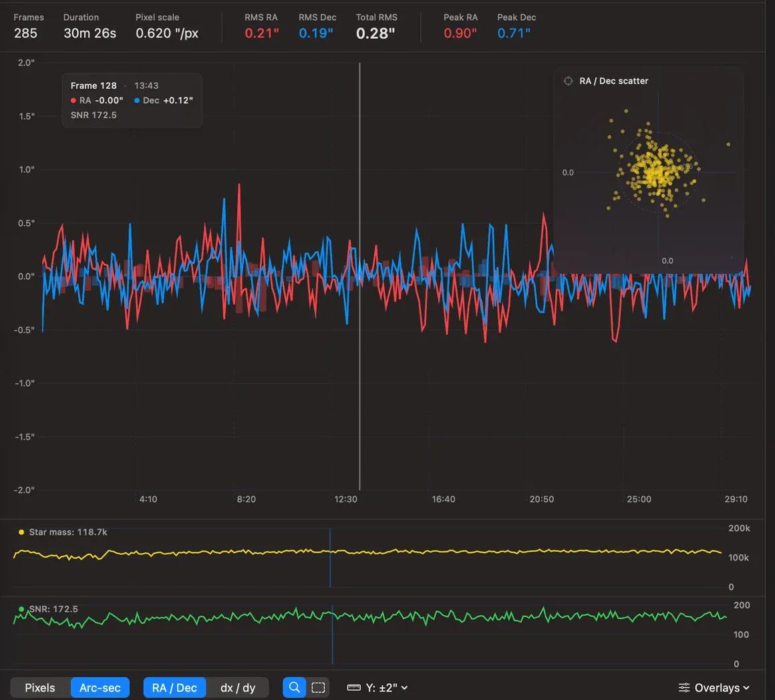Click the Total RMS value 0.28"
The image size is (775, 700).
(x=375, y=33)
